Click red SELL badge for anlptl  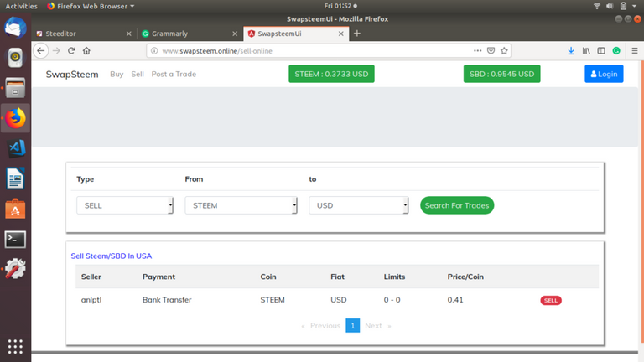point(551,301)
